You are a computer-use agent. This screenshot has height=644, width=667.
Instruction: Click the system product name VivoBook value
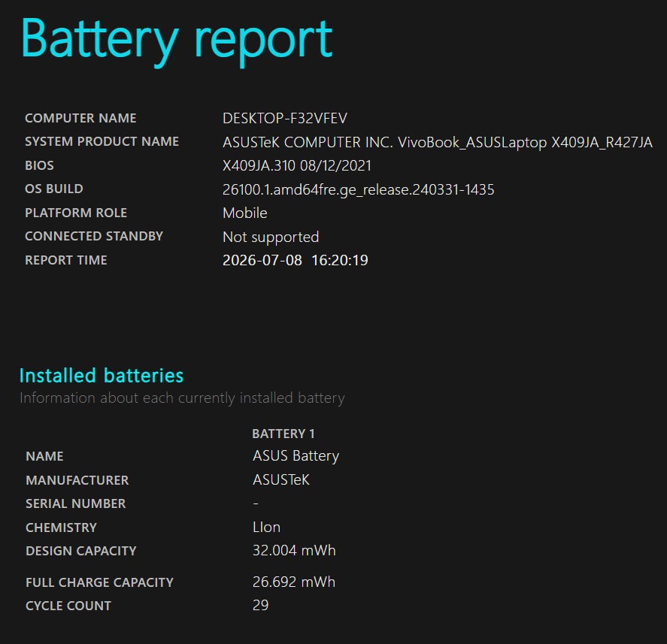pos(438,143)
